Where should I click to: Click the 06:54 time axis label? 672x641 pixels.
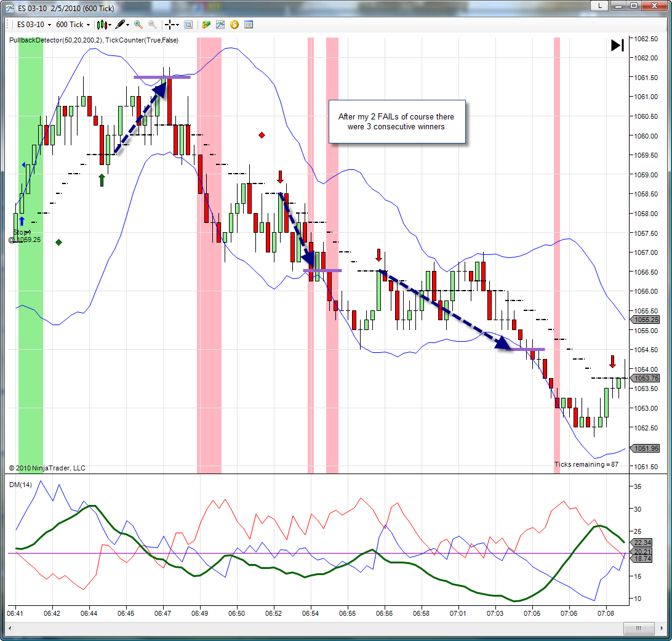click(310, 613)
